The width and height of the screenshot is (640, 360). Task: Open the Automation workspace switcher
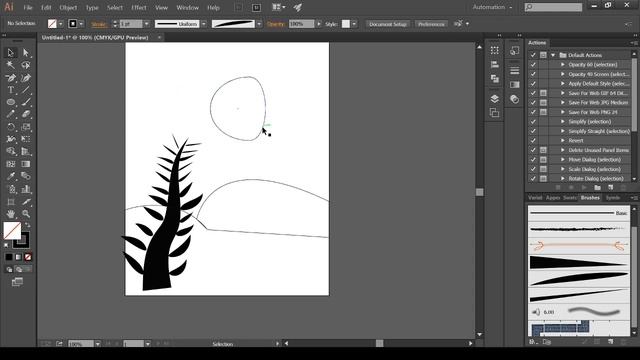tap(492, 7)
